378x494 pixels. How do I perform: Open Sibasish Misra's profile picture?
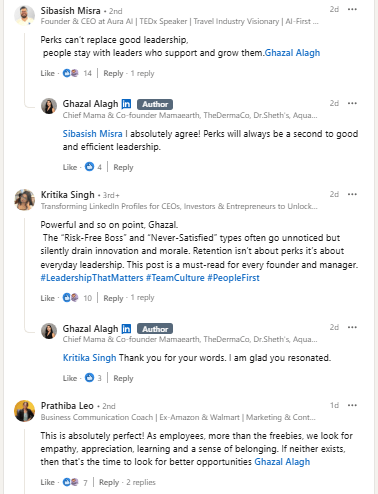click(24, 15)
